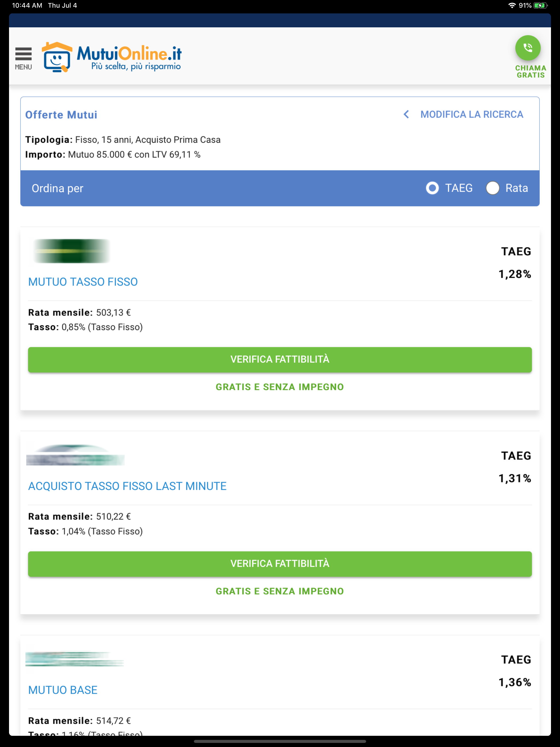
Task: Tap the Wi-Fi icon in status bar
Action: pos(512,5)
